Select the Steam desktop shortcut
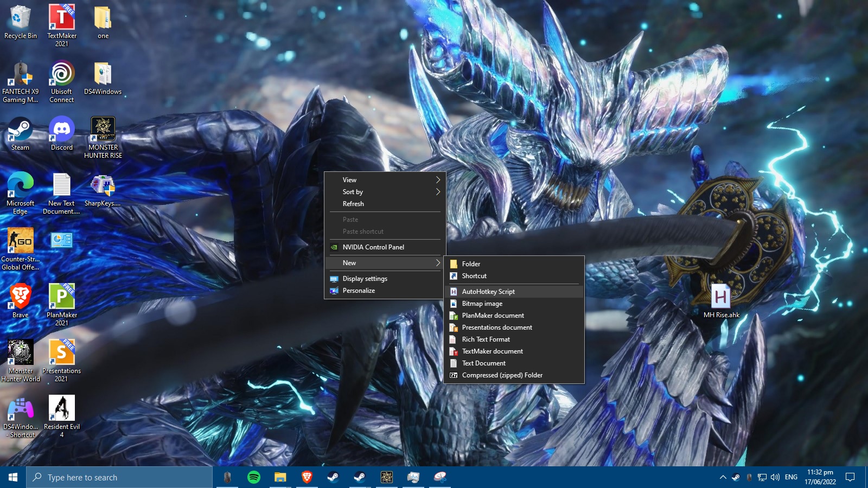868x488 pixels. point(21,134)
